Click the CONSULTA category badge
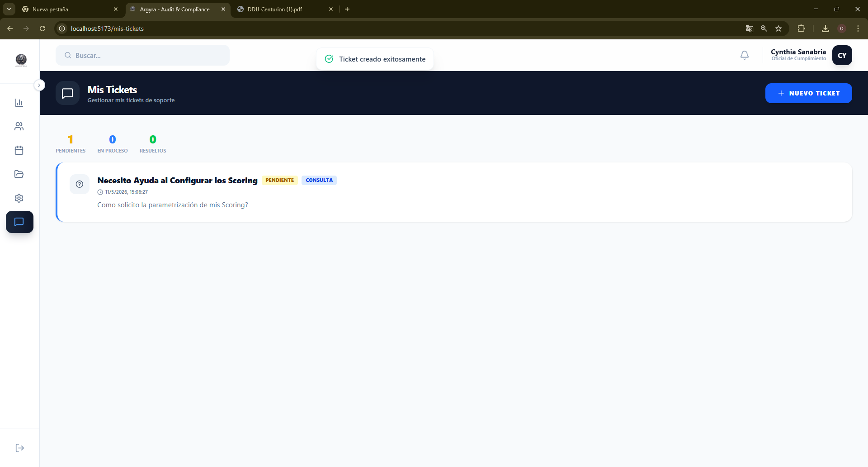868x467 pixels. click(x=319, y=180)
